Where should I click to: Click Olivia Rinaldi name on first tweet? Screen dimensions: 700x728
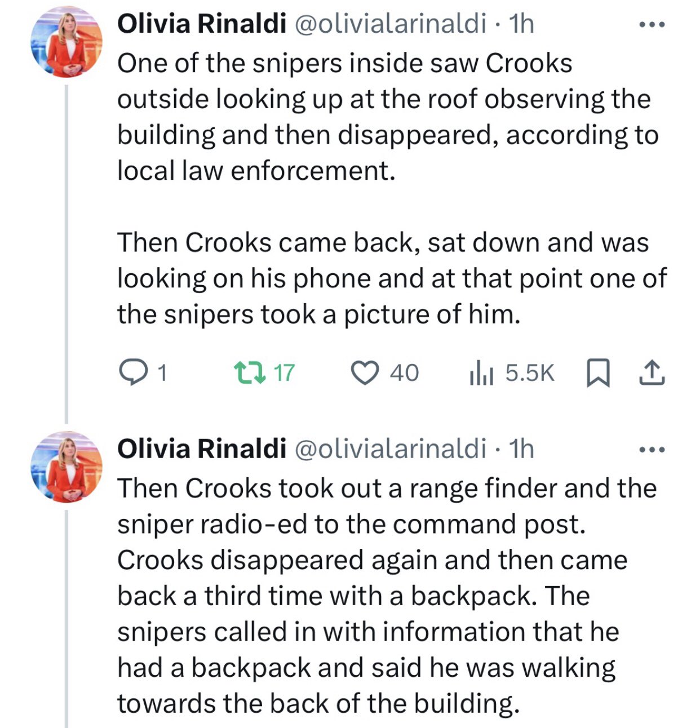coord(201,24)
